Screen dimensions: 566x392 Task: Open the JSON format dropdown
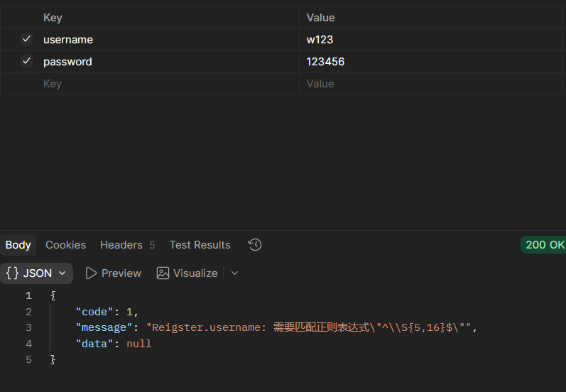pos(36,273)
